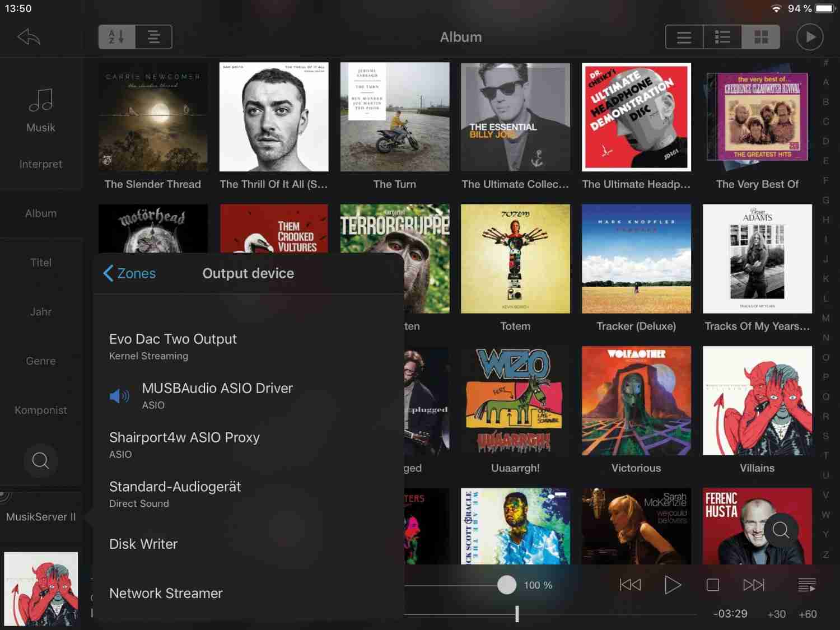
Task: Start playback with the play button
Action: [673, 585]
